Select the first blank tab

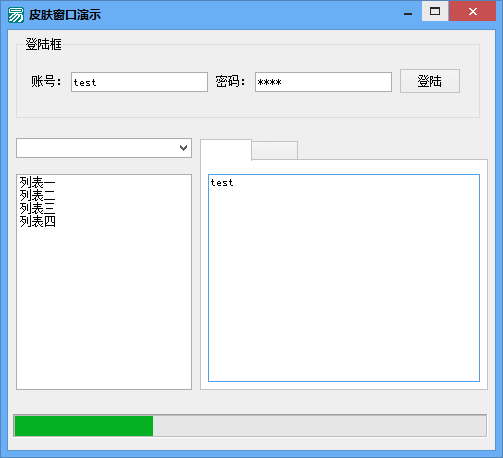[x=226, y=150]
